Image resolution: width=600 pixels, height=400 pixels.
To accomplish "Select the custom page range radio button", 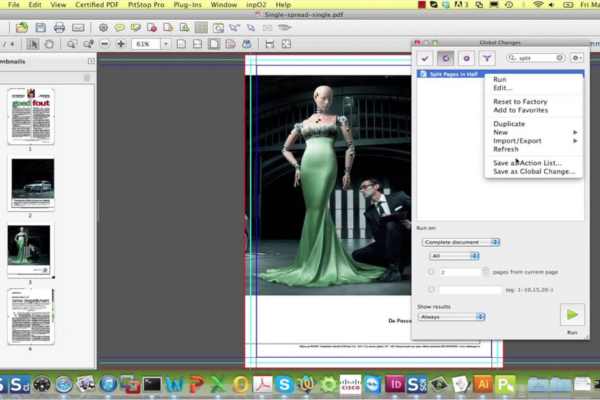I will coord(431,289).
